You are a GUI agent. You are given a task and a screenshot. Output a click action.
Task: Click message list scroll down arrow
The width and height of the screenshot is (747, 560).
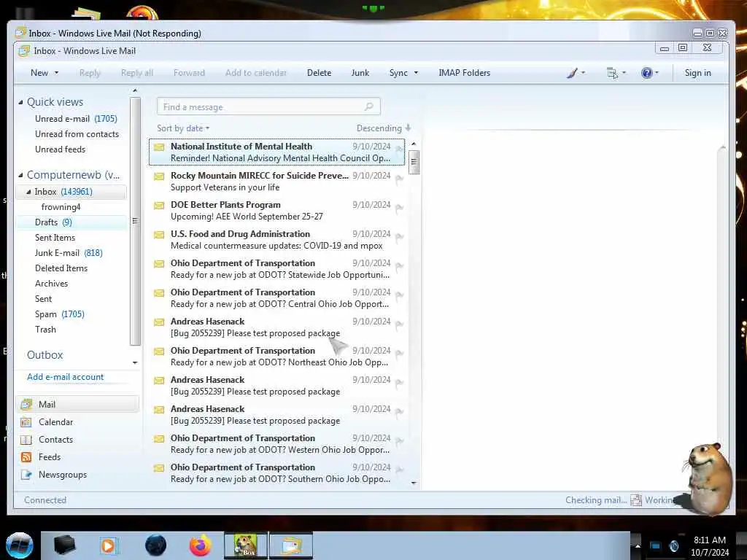click(414, 483)
